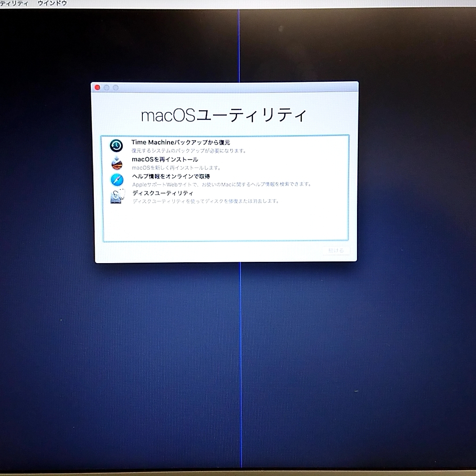Select the Safari compass help icon

[x=117, y=180]
